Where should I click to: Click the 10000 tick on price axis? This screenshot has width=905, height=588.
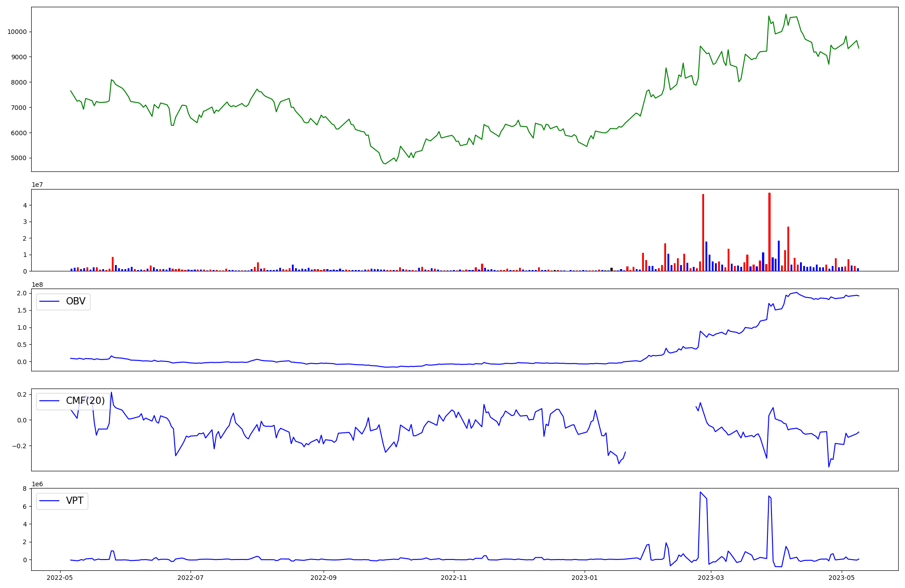click(x=17, y=32)
